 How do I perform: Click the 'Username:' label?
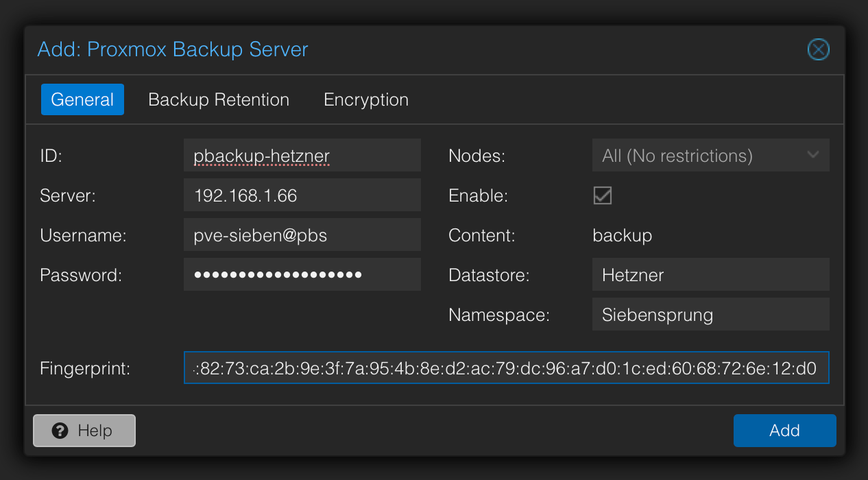[x=84, y=235]
